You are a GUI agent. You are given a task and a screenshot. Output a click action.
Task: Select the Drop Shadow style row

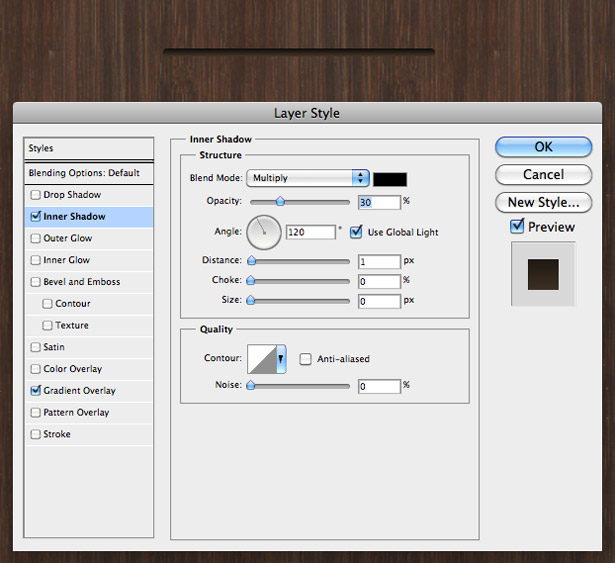point(89,195)
